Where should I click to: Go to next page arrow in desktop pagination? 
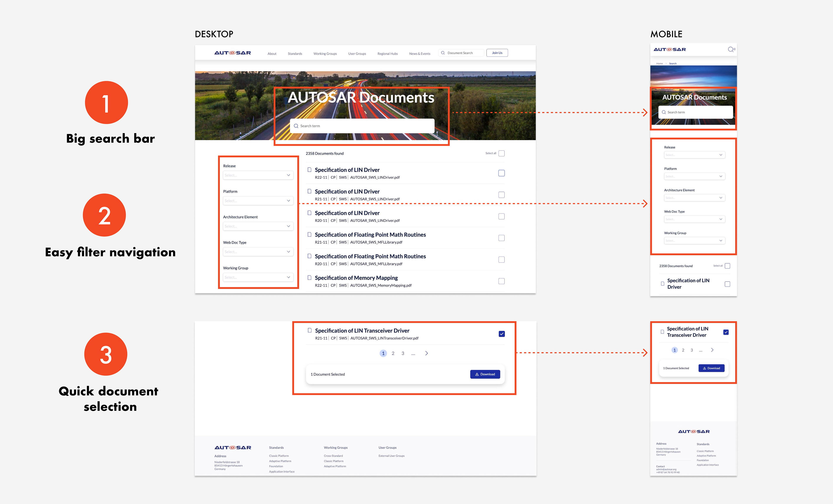click(x=427, y=353)
